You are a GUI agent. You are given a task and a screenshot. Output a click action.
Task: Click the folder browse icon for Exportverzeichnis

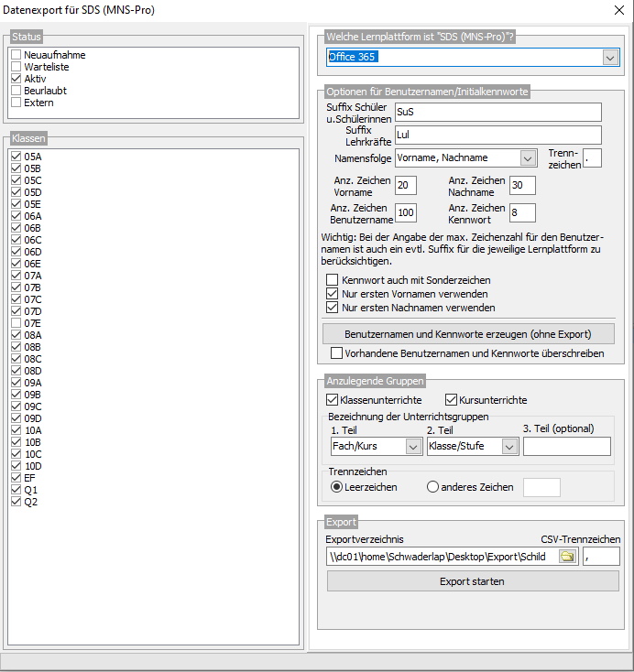tap(568, 557)
